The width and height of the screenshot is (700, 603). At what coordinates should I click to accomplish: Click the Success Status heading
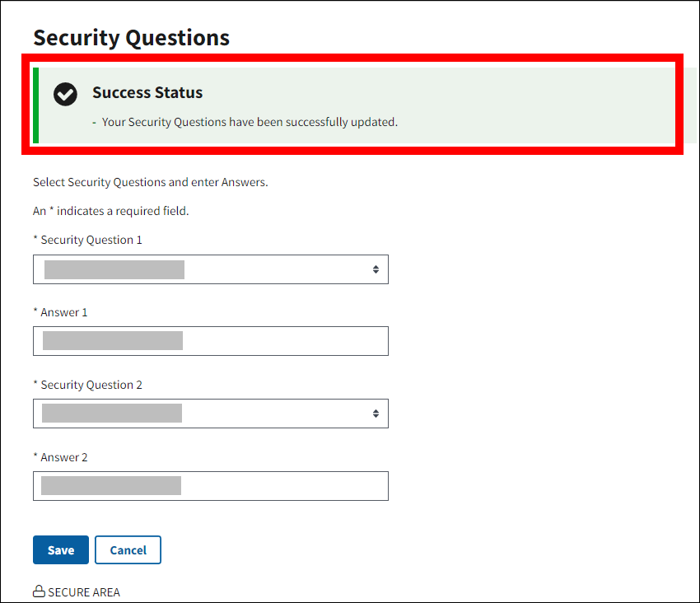tap(147, 92)
